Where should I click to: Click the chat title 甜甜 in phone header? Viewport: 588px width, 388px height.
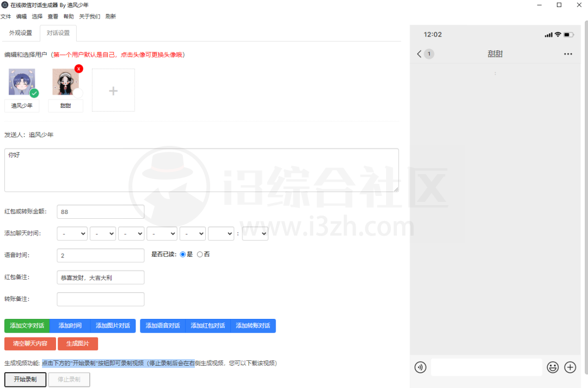click(x=495, y=54)
